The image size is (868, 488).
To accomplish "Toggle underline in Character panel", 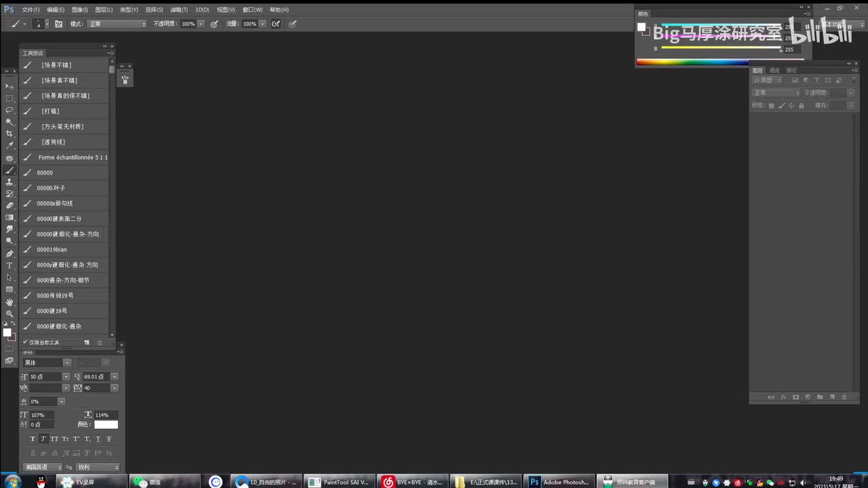I will [98, 439].
